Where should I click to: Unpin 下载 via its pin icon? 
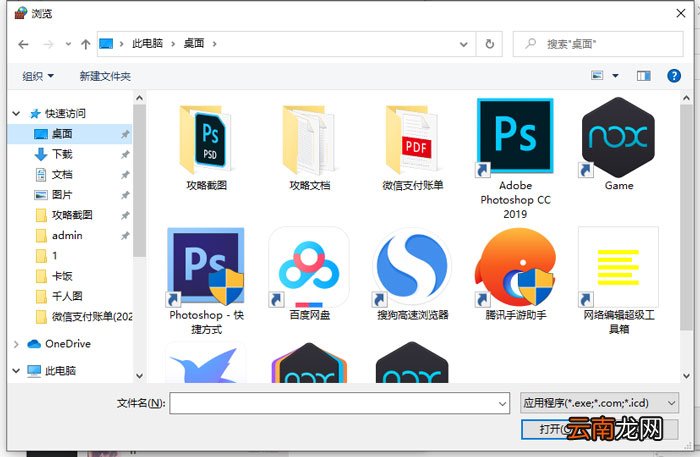pos(125,154)
